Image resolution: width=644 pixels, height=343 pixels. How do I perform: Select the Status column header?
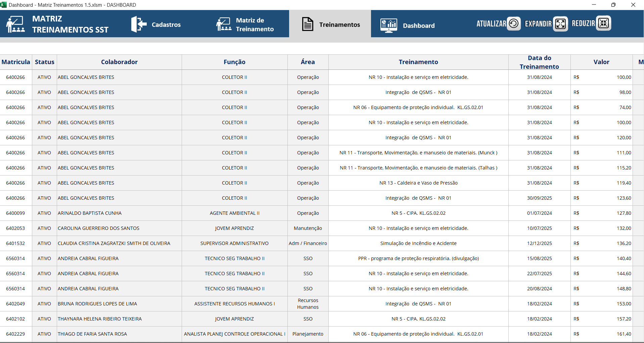(x=44, y=62)
